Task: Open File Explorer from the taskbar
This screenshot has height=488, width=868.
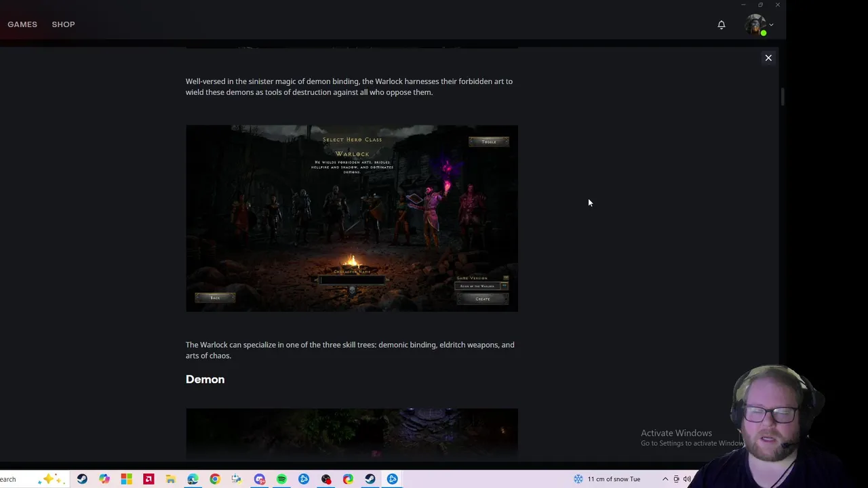Action: (170, 479)
